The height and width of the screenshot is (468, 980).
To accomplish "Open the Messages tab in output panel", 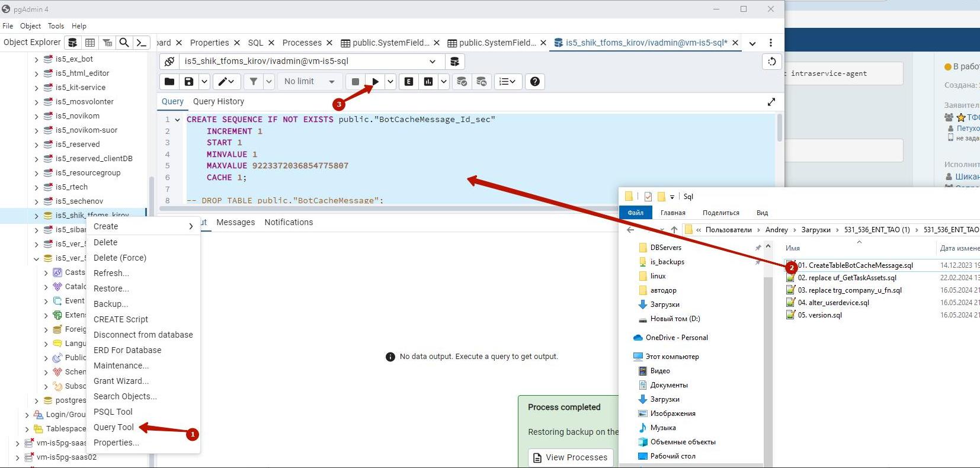I will 235,222.
